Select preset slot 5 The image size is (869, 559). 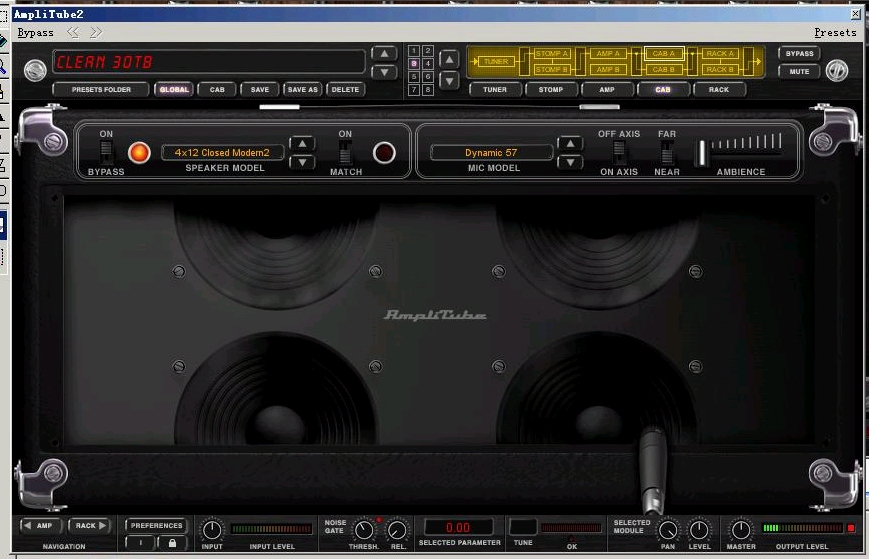click(x=414, y=77)
